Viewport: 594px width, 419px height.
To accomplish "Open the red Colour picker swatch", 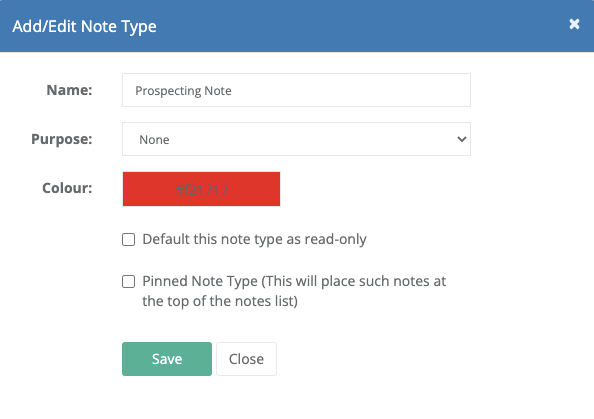I will tap(201, 189).
